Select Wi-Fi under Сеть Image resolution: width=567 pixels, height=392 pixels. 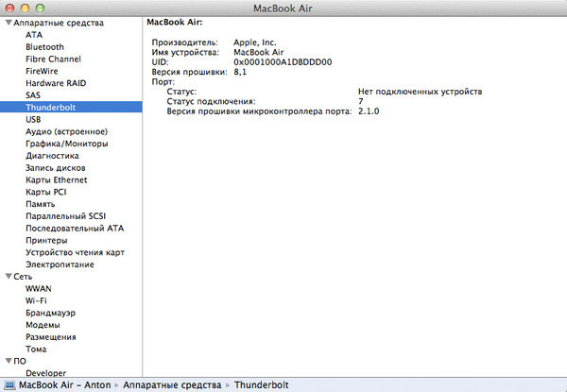pyautogui.click(x=36, y=300)
